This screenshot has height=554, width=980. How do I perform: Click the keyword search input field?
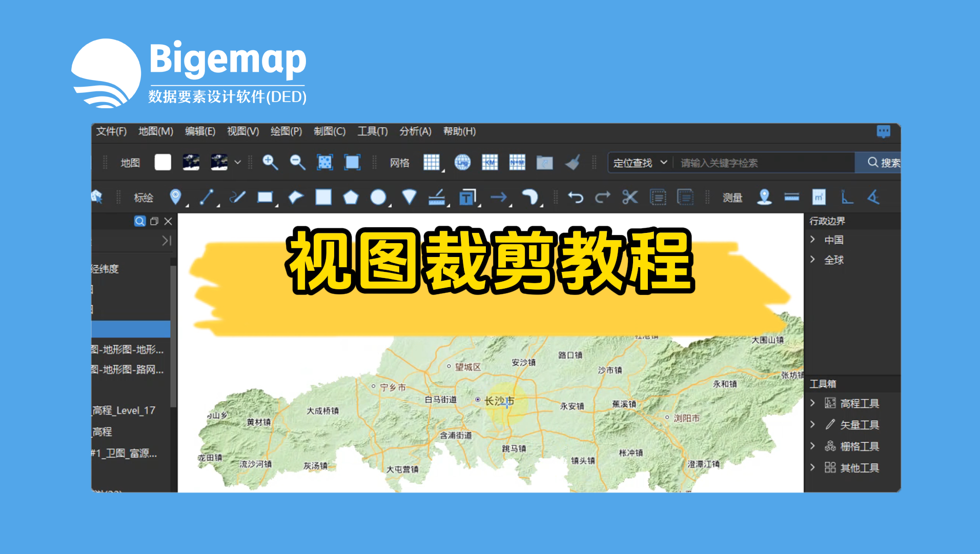pos(763,163)
